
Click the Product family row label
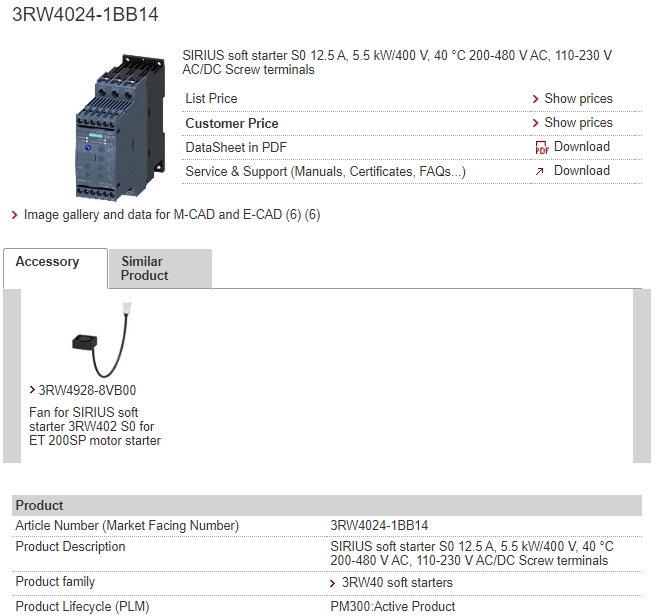[x=55, y=582]
